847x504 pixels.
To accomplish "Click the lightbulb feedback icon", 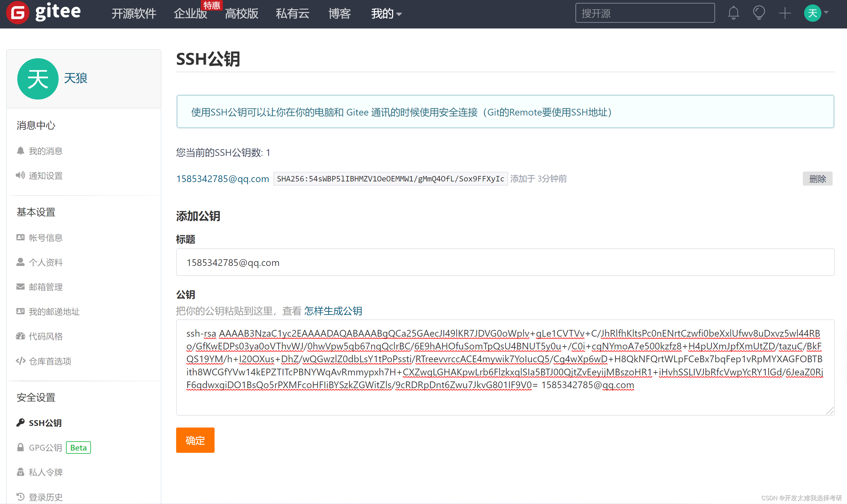I will [759, 13].
